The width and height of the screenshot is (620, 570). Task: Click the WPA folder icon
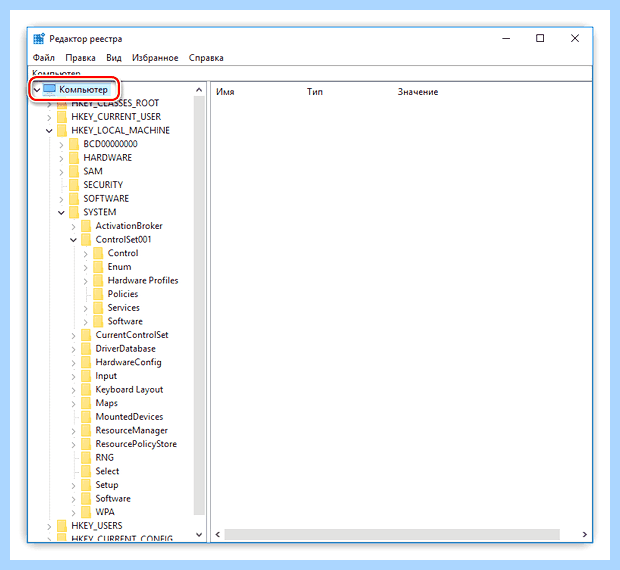click(x=86, y=512)
